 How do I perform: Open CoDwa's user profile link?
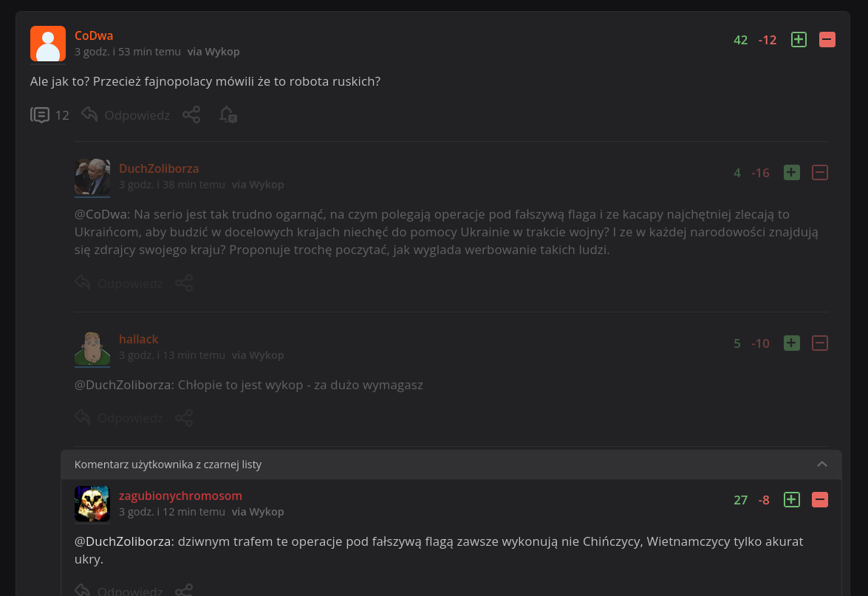tap(94, 35)
